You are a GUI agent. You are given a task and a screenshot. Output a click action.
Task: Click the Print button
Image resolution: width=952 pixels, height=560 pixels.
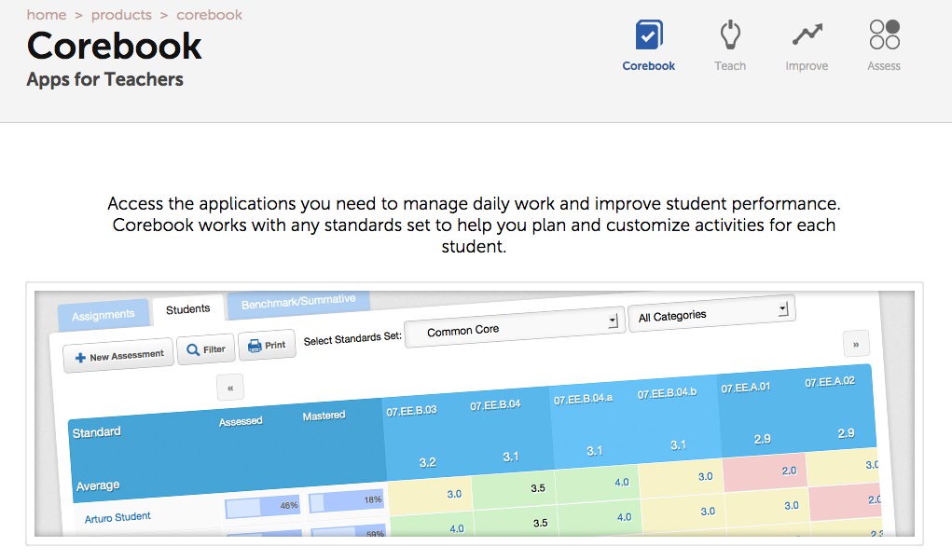pos(268,345)
